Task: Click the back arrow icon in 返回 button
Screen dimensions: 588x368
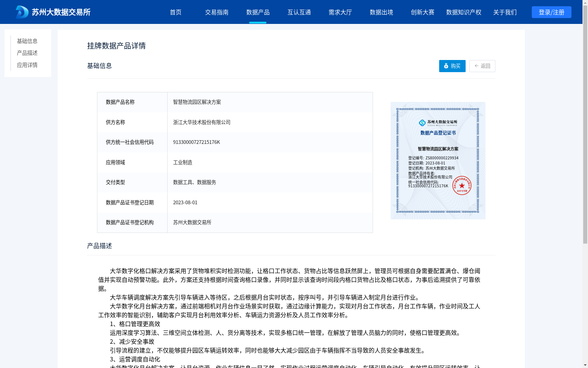Action: pos(477,66)
